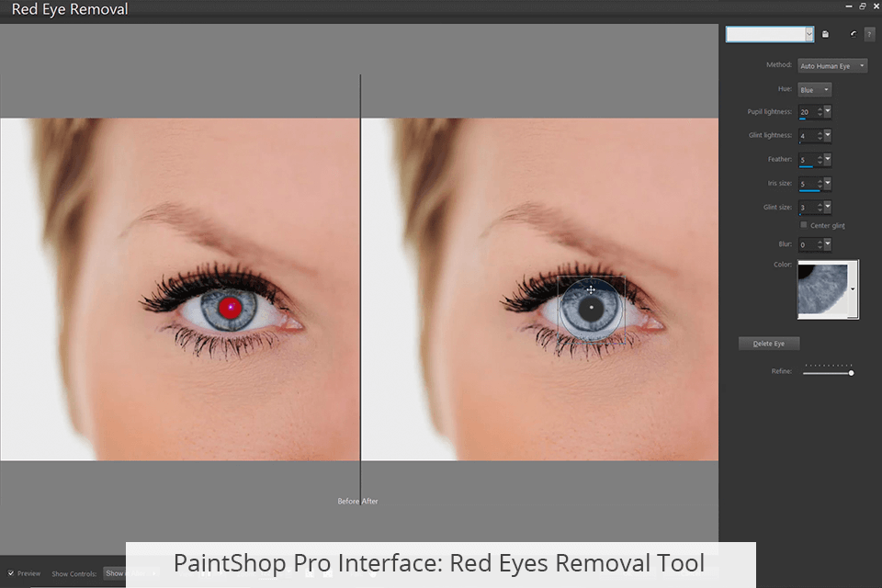Image resolution: width=882 pixels, height=588 pixels.
Task: Open the Iris size slider dropdown arrow
Action: pos(828,184)
